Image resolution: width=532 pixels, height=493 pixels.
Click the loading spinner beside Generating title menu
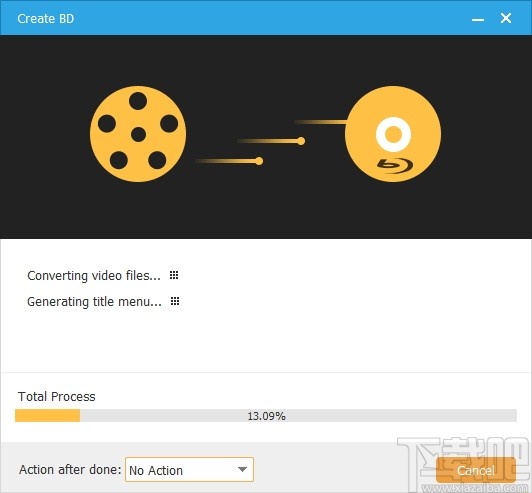[x=175, y=301]
